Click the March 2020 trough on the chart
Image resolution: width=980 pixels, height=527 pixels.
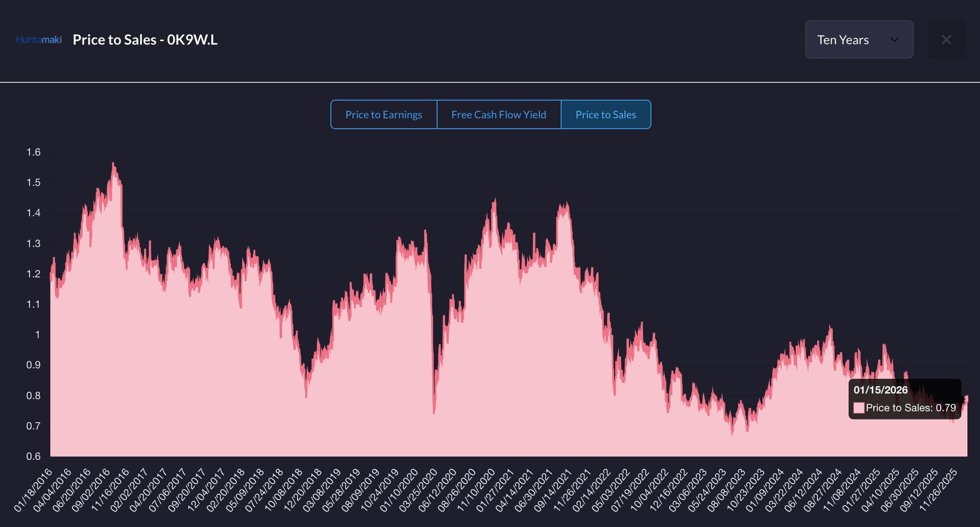click(434, 411)
